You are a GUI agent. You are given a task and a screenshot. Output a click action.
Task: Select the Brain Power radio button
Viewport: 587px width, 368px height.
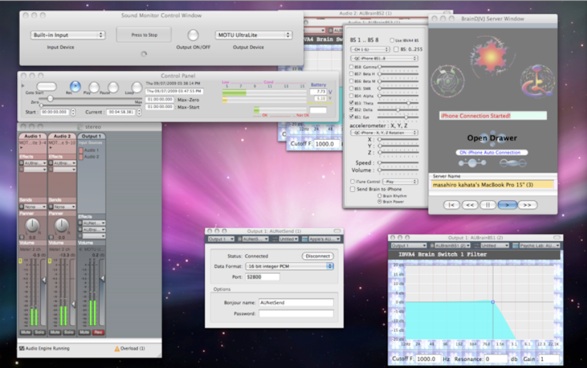[379, 201]
